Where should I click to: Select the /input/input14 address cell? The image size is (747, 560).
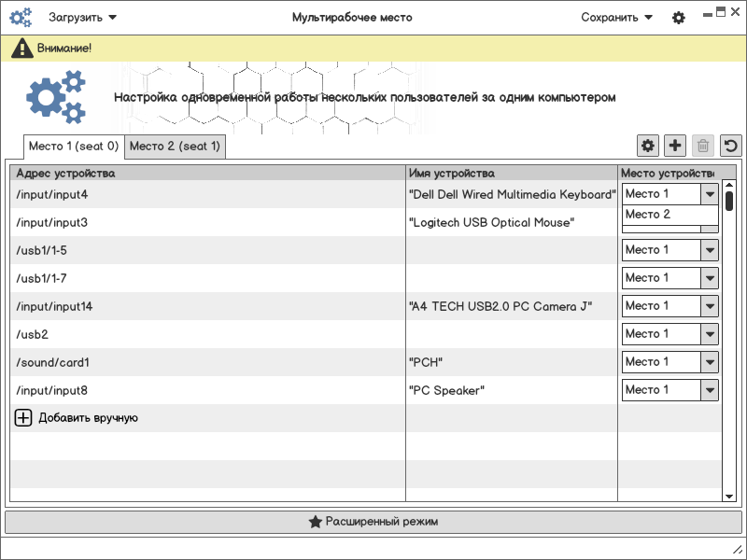point(207,306)
